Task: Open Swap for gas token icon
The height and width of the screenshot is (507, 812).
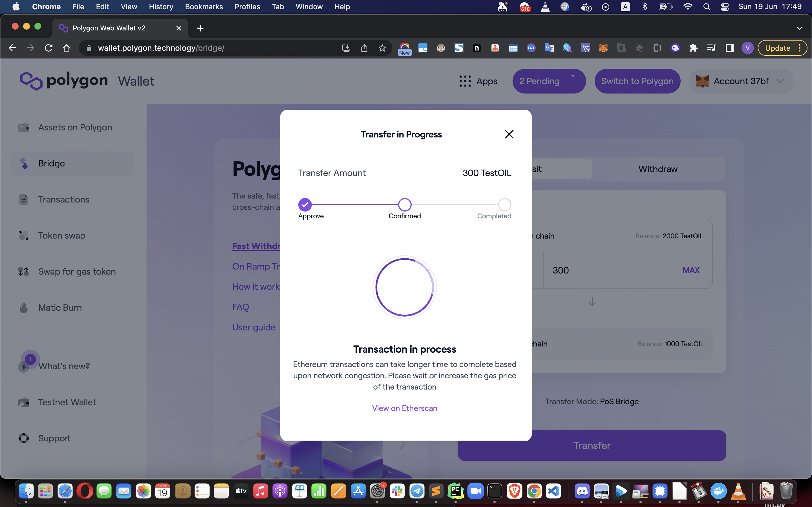Action: coord(24,271)
